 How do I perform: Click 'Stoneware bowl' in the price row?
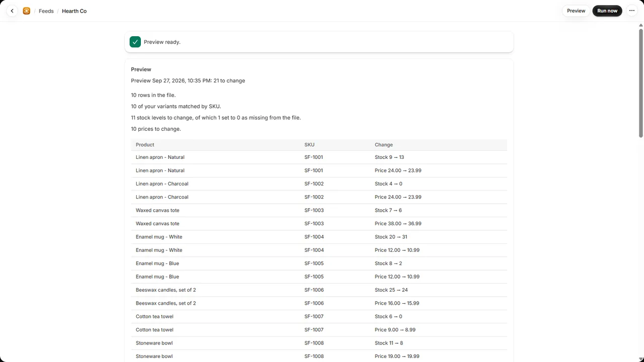[154, 356]
